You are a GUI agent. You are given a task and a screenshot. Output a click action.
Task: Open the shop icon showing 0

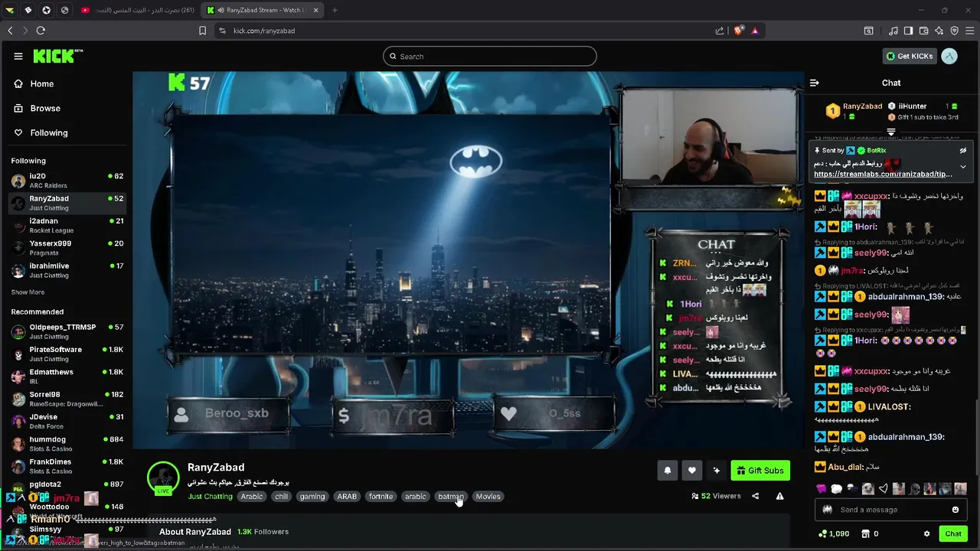click(870, 533)
